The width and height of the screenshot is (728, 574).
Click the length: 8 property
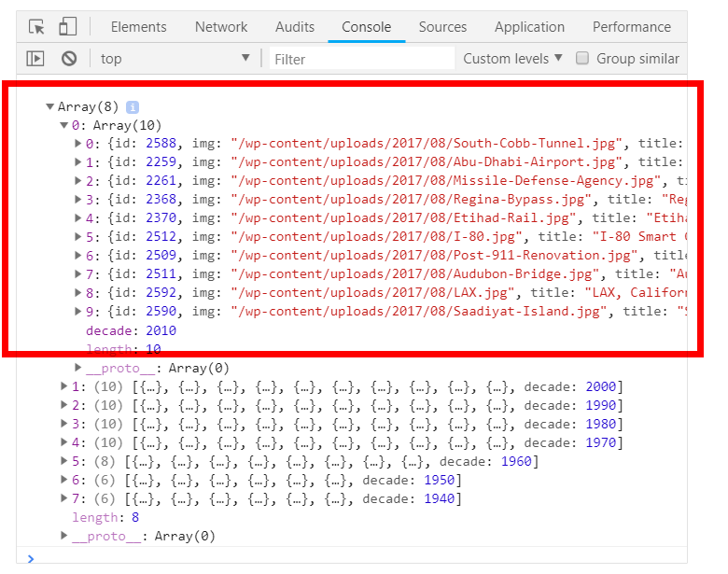[x=105, y=517]
